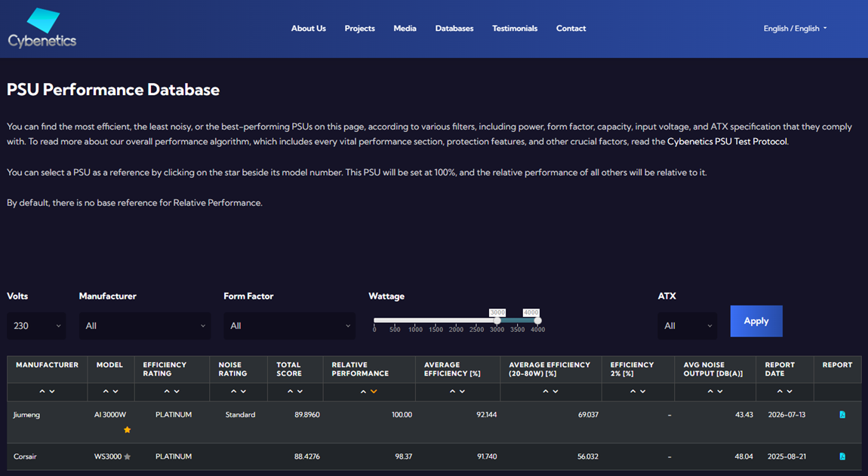Screen dimensions: 868x476
Task: Sort Noise Rating descending arrow
Action: click(243, 392)
